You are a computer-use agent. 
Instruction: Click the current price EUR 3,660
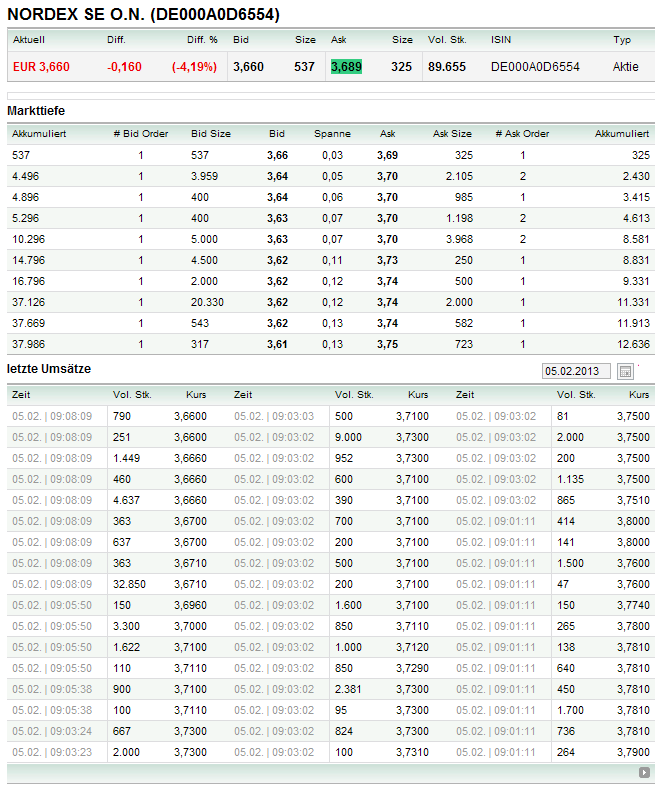tap(41, 67)
